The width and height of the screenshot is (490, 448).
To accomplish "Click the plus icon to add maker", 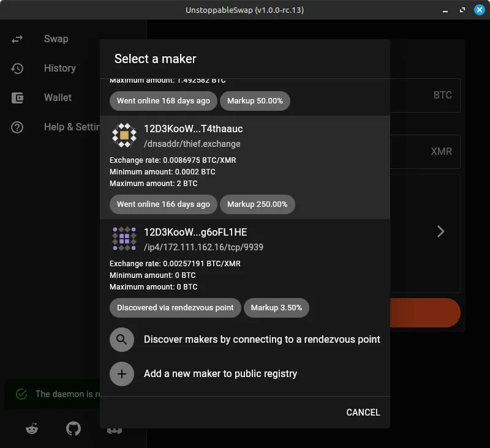I will click(122, 374).
